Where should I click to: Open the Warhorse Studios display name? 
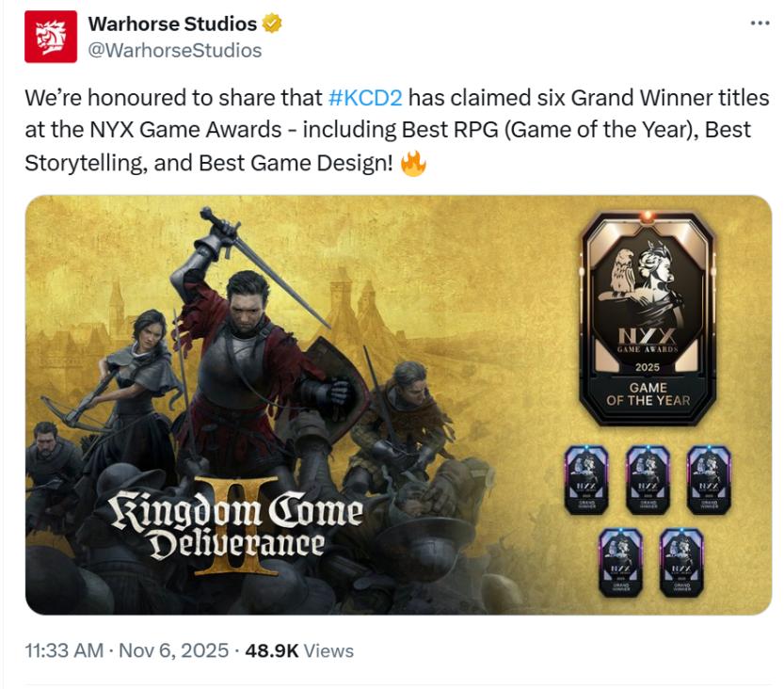pyautogui.click(x=172, y=24)
